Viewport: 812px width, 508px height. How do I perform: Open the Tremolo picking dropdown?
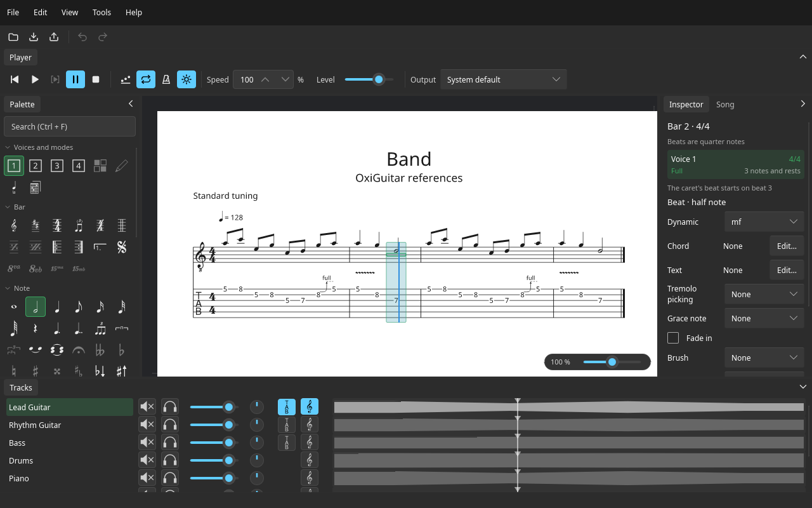pos(764,294)
